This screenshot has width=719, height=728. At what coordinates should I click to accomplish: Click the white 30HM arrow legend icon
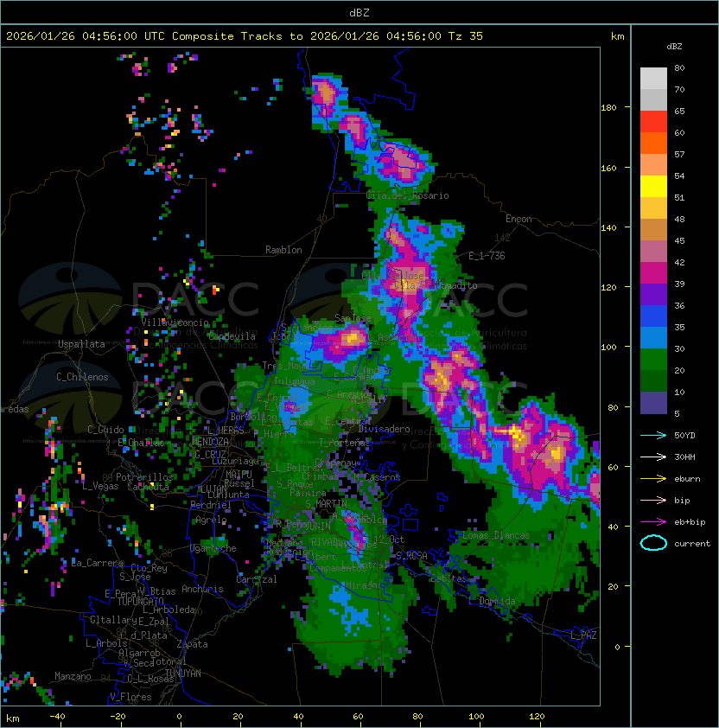click(x=653, y=457)
